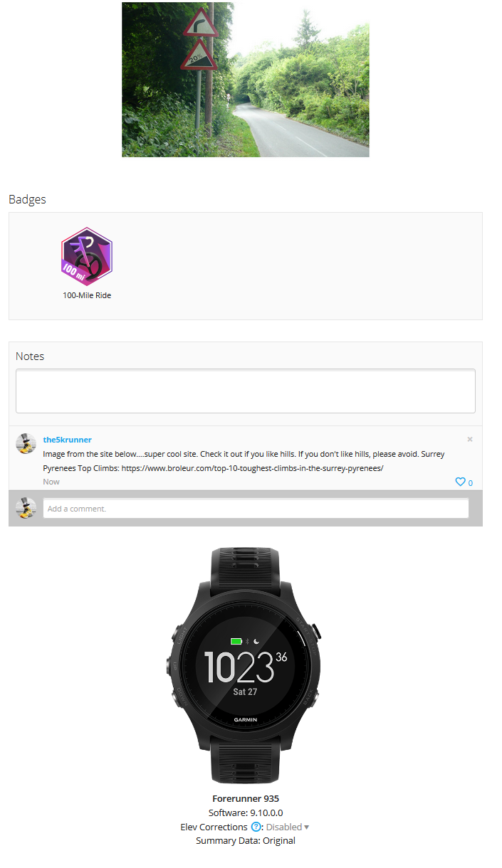Screen dimensions: 502x868
Task: Click the Forerunner 935 watch image
Action: coord(246,666)
